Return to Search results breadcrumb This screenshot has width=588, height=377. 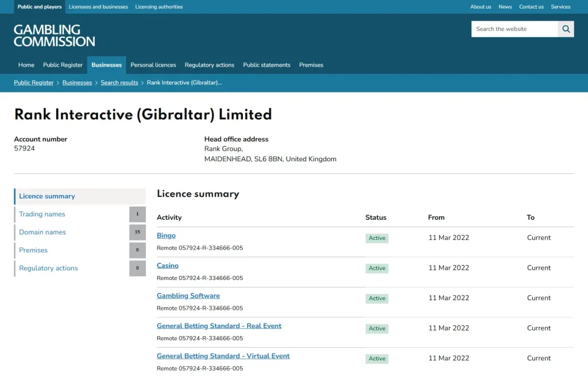[x=119, y=83]
